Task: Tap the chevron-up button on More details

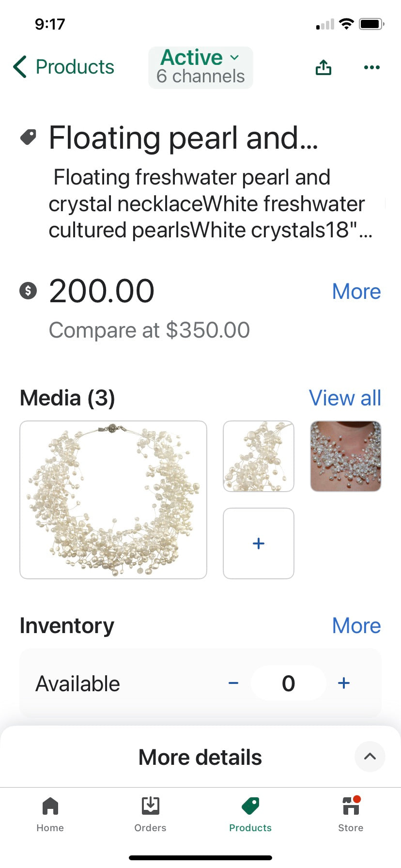Action: point(370,757)
